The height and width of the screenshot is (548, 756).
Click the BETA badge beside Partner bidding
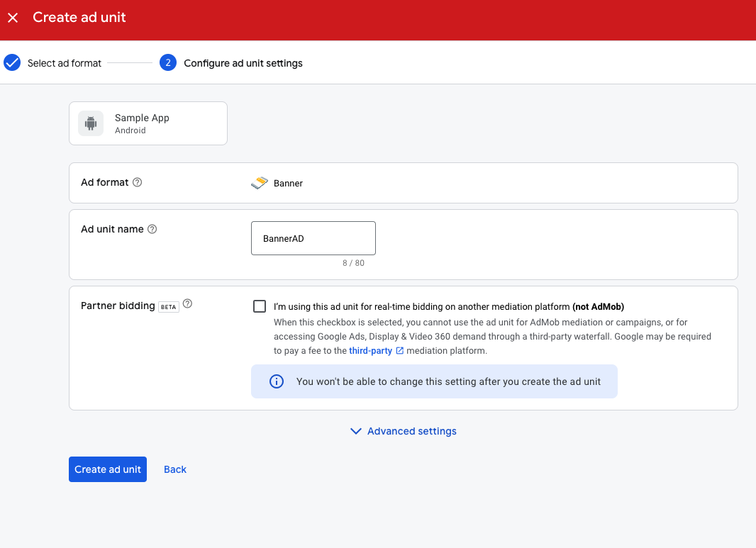(167, 305)
